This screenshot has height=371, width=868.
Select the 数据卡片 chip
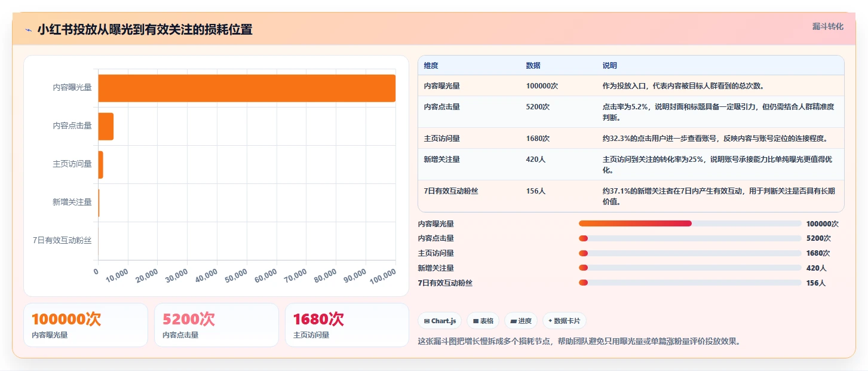click(565, 321)
